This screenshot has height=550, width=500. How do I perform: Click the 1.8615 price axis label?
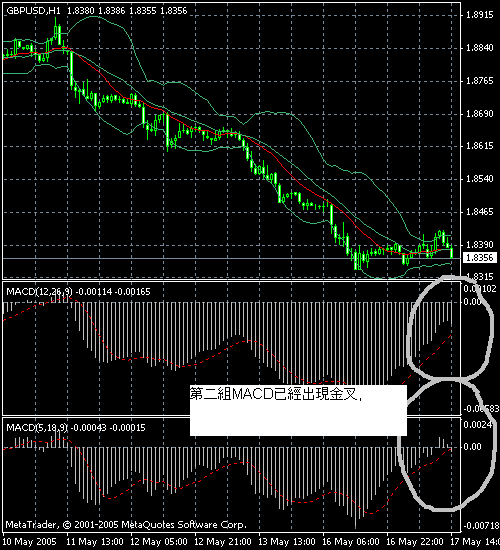pos(479,146)
